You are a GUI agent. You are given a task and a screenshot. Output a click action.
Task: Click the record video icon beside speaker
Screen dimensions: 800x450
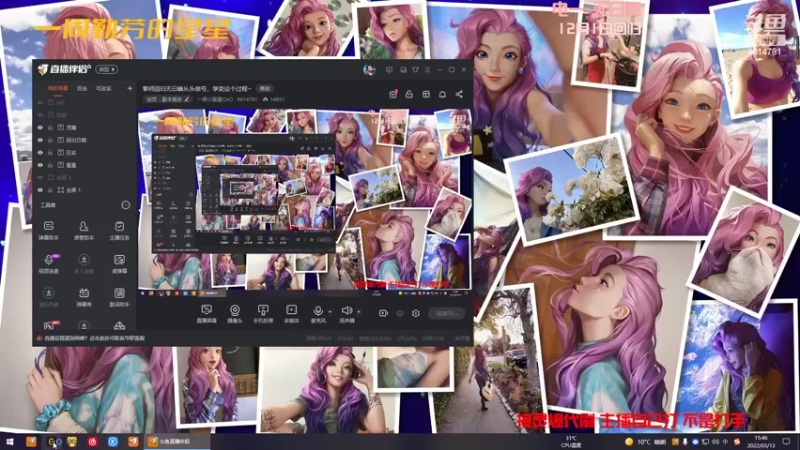[x=383, y=313]
